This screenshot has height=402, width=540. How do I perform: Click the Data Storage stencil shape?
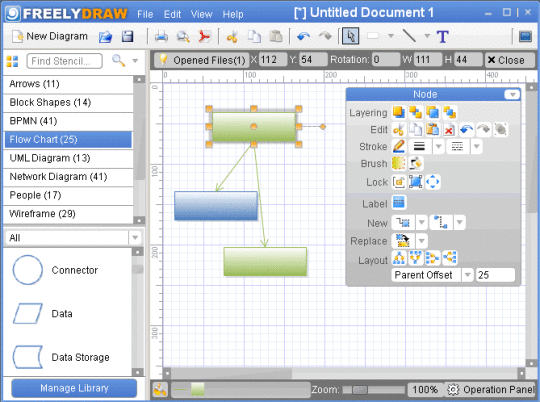point(28,357)
